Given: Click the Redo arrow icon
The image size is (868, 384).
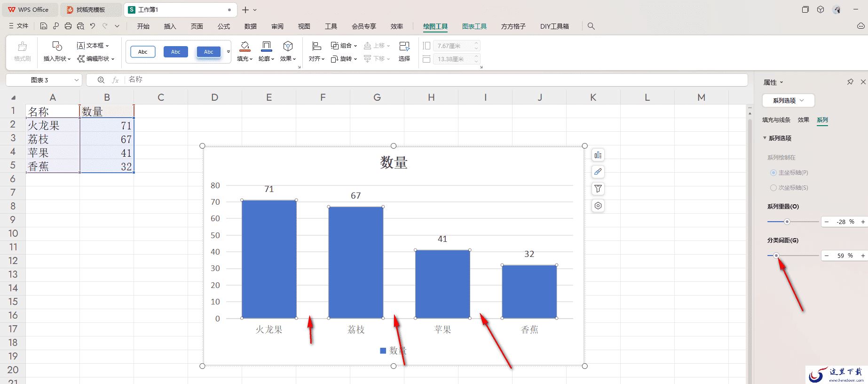Looking at the screenshot, I should 105,26.
